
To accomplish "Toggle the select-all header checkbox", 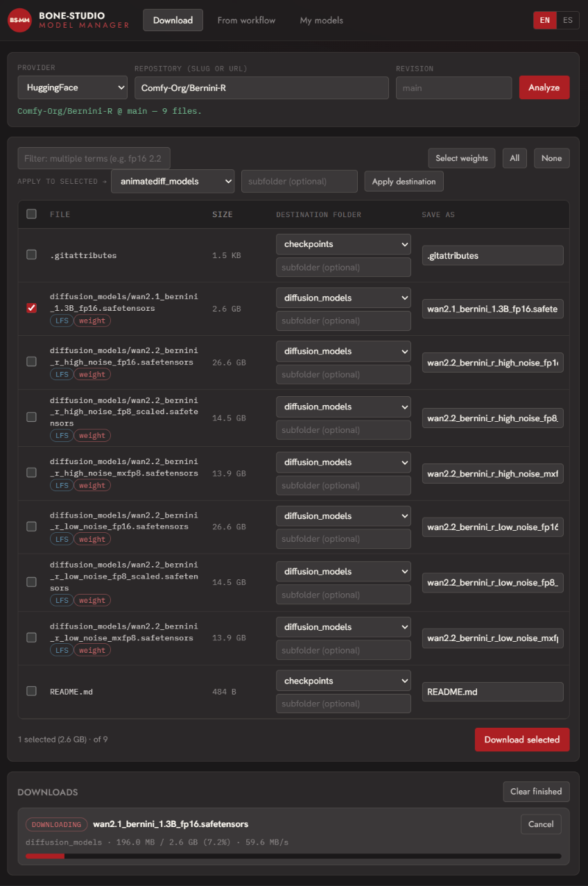I will 31,214.
